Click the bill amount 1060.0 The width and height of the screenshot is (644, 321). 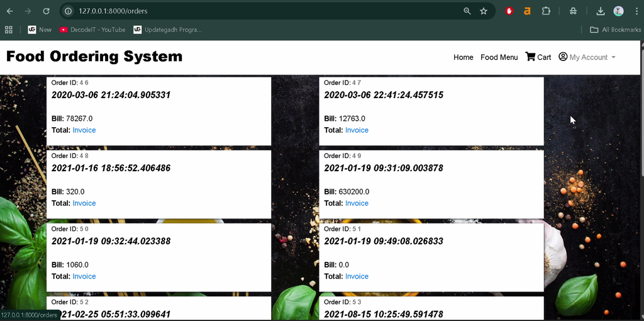coord(77,265)
